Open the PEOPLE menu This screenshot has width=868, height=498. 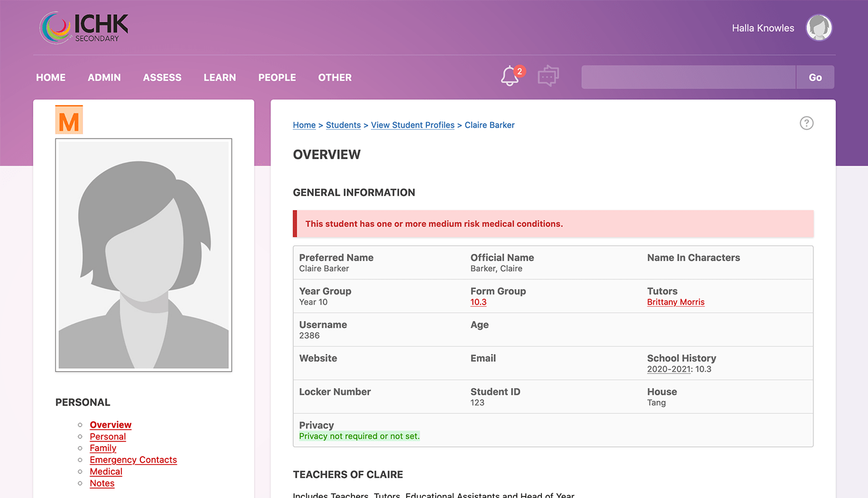click(277, 77)
